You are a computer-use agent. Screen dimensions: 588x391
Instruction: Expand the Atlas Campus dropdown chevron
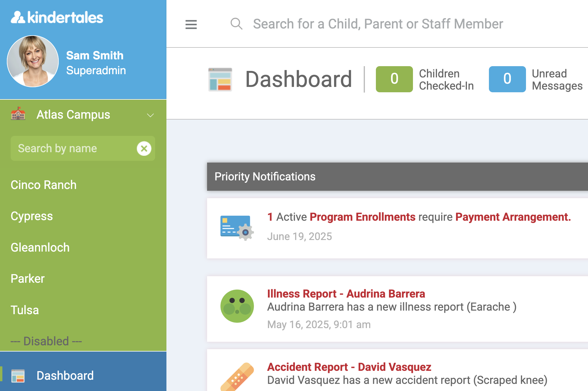150,115
